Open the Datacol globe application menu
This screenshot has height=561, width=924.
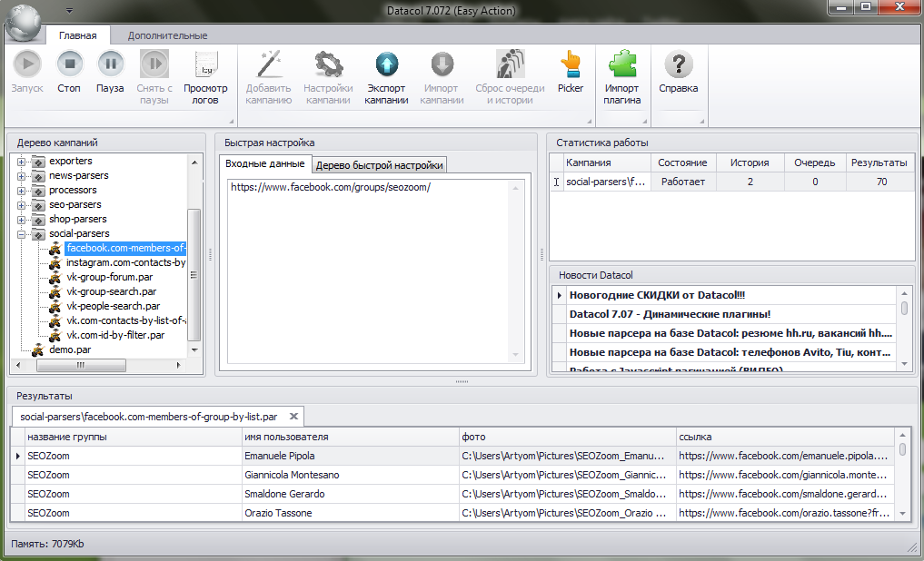coord(23,23)
